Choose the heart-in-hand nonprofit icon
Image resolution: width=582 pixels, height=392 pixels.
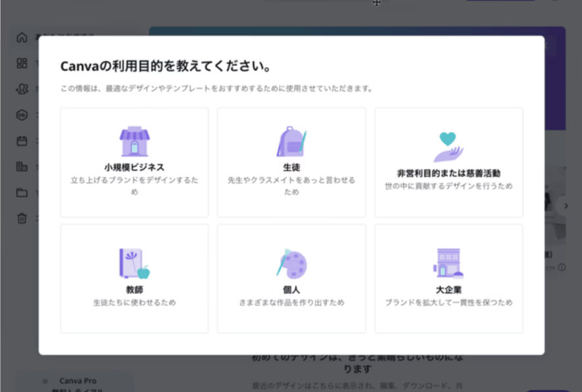(x=449, y=146)
